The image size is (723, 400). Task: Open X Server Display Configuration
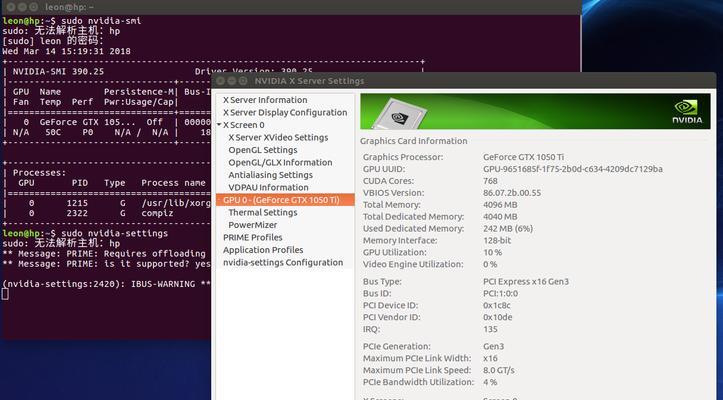tap(285, 113)
